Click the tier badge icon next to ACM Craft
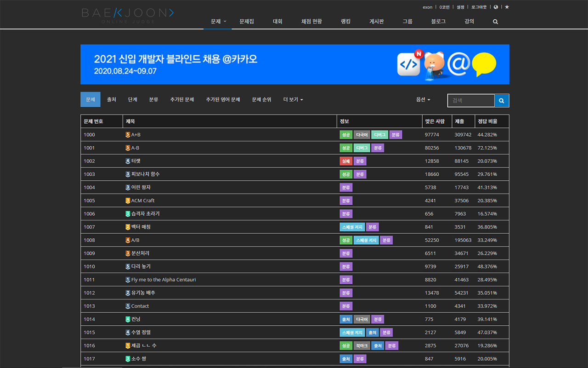The image size is (588, 368). (128, 201)
